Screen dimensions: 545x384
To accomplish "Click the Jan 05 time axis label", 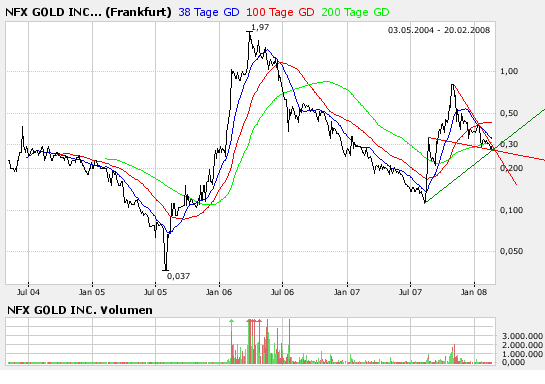I will [x=92, y=292].
